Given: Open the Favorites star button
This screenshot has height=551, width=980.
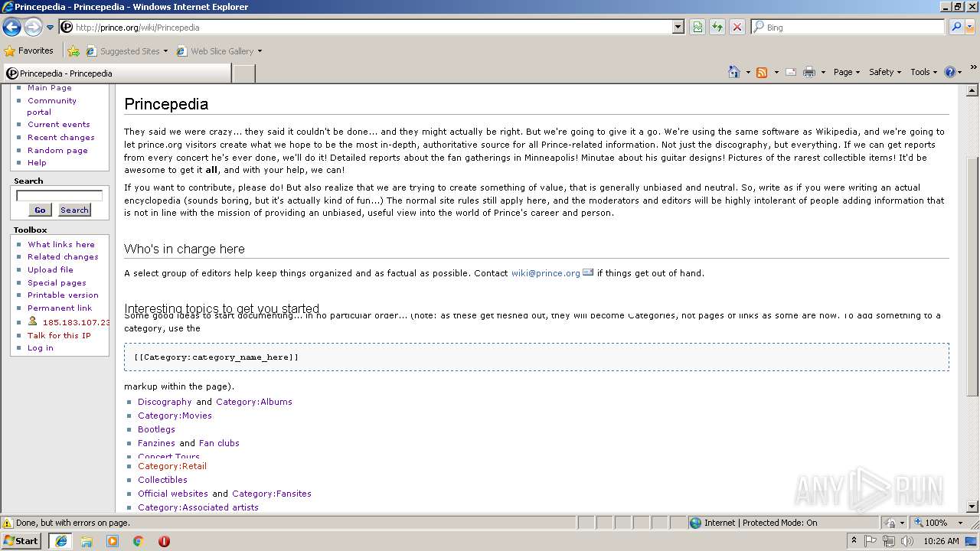Looking at the screenshot, I should point(29,51).
